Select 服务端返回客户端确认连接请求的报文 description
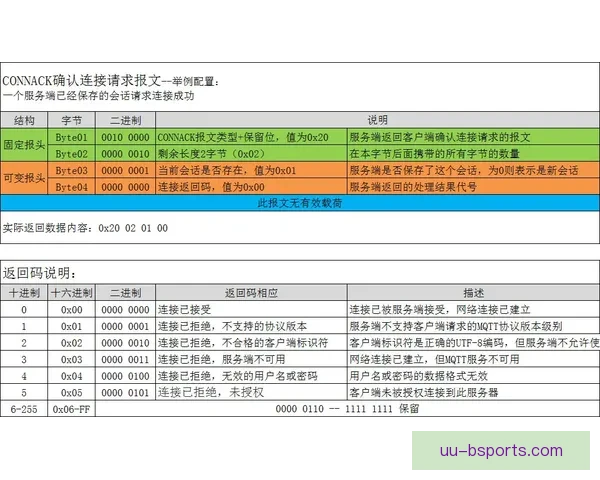The height and width of the screenshot is (480, 600). pyautogui.click(x=474, y=137)
